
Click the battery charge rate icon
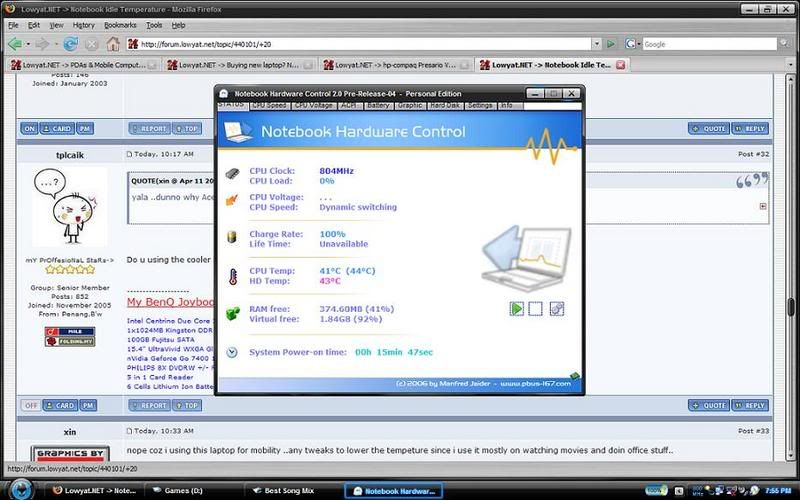(x=232, y=239)
